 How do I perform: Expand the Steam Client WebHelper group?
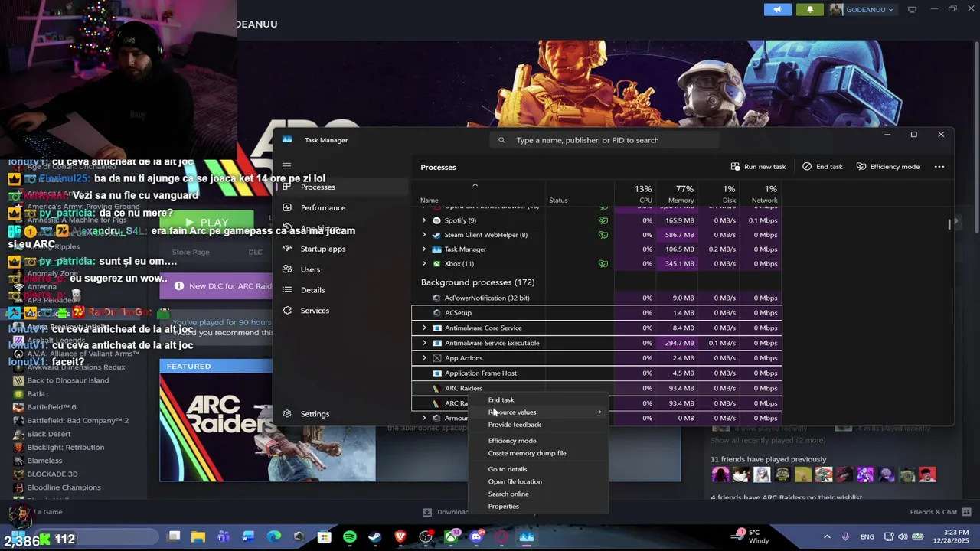click(424, 235)
